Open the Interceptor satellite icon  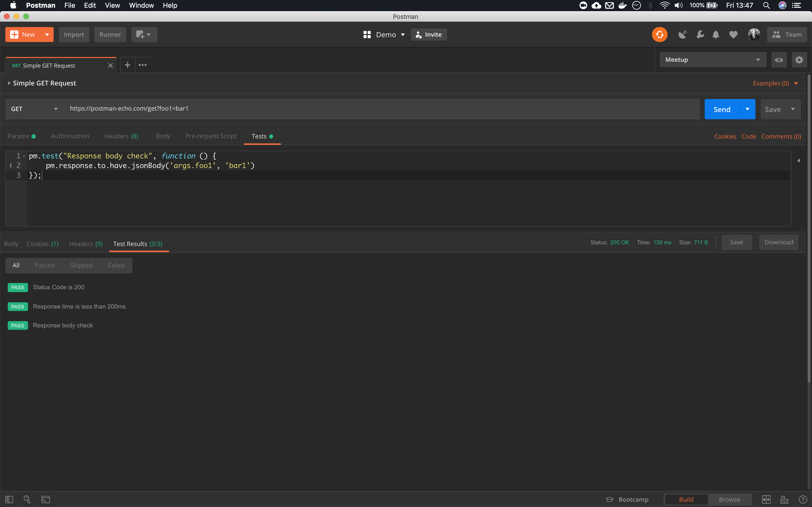click(682, 35)
